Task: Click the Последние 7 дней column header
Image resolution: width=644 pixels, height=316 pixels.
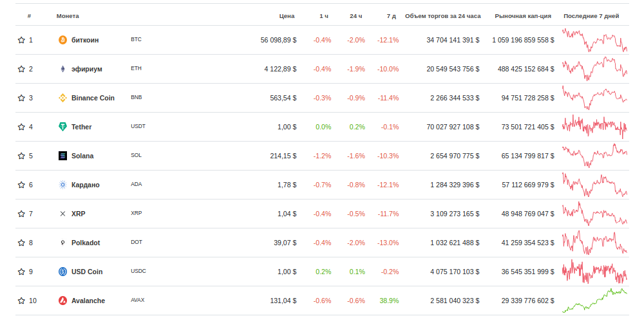Action: (x=591, y=16)
